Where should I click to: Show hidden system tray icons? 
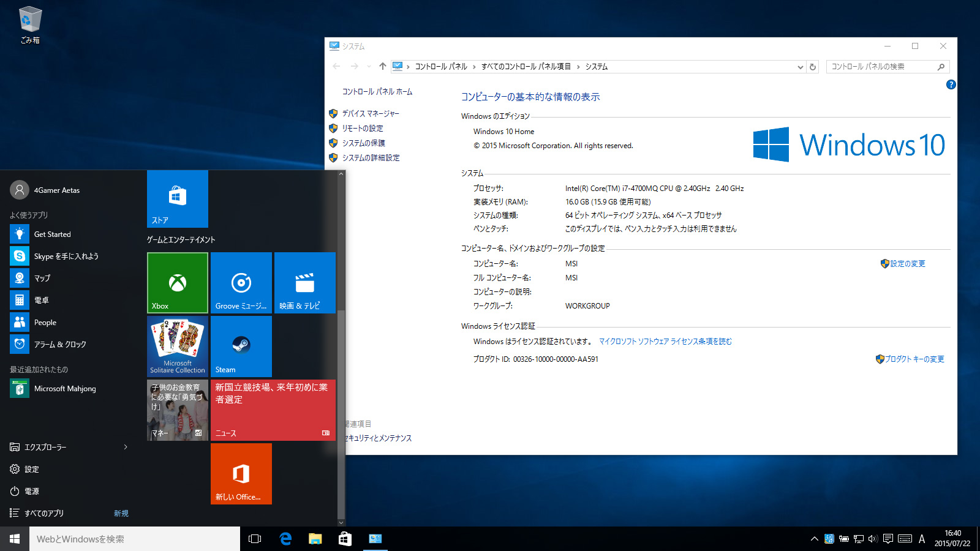pos(814,539)
